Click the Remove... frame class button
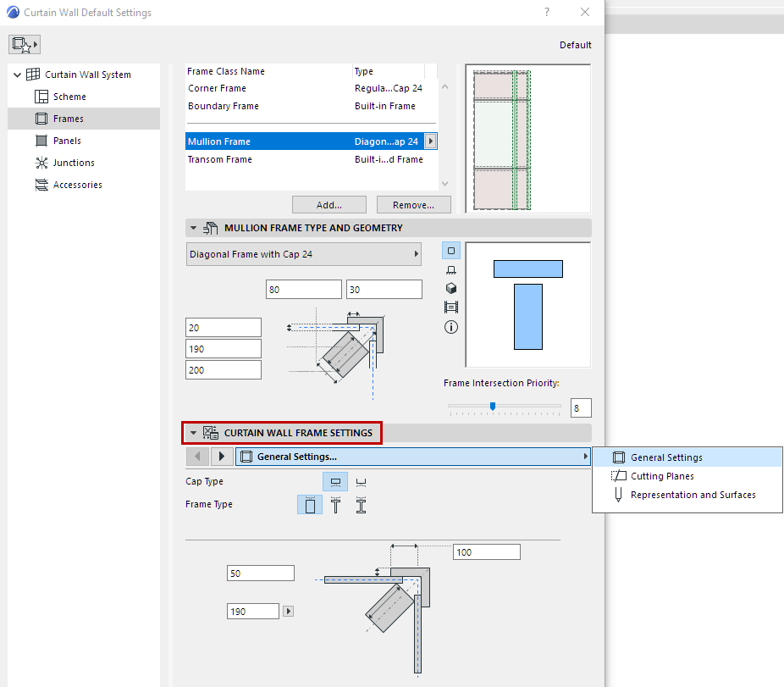This screenshot has height=687, width=784. pos(413,205)
